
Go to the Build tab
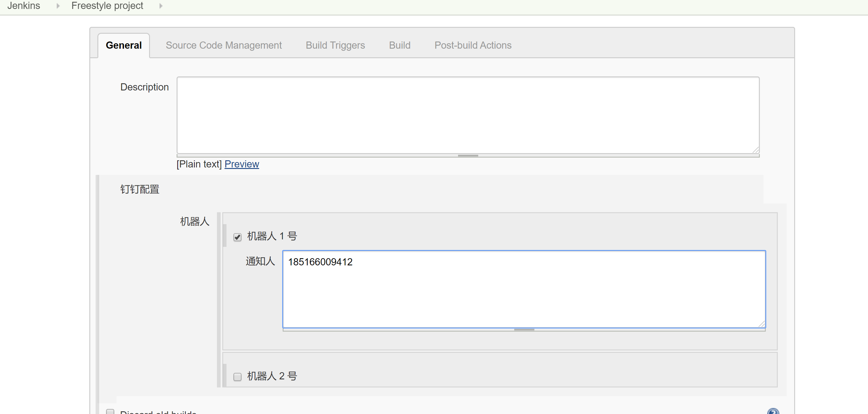[x=399, y=45]
